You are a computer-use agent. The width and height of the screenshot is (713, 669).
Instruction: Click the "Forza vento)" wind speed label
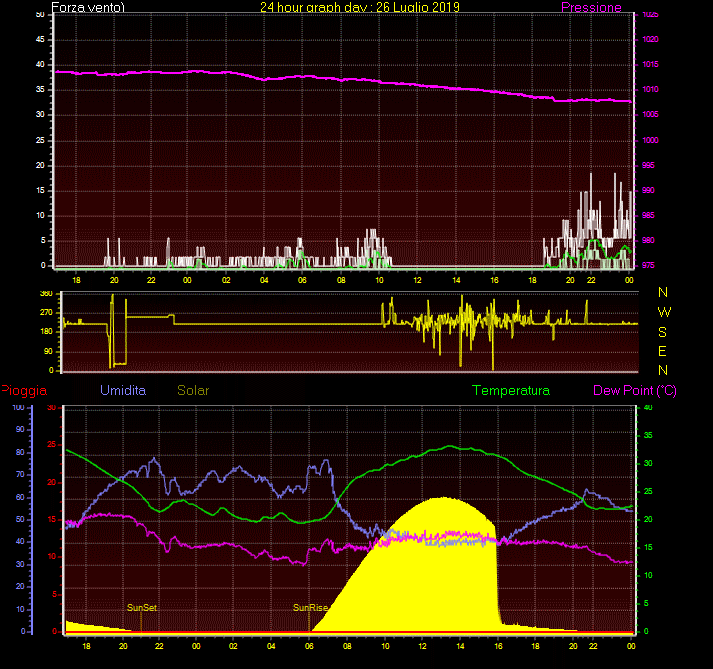(x=88, y=7)
